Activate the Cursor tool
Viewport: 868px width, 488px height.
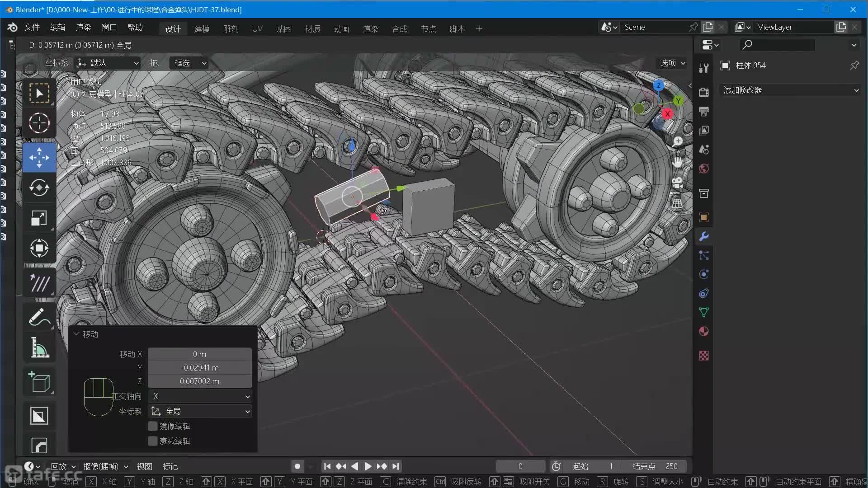[x=39, y=123]
